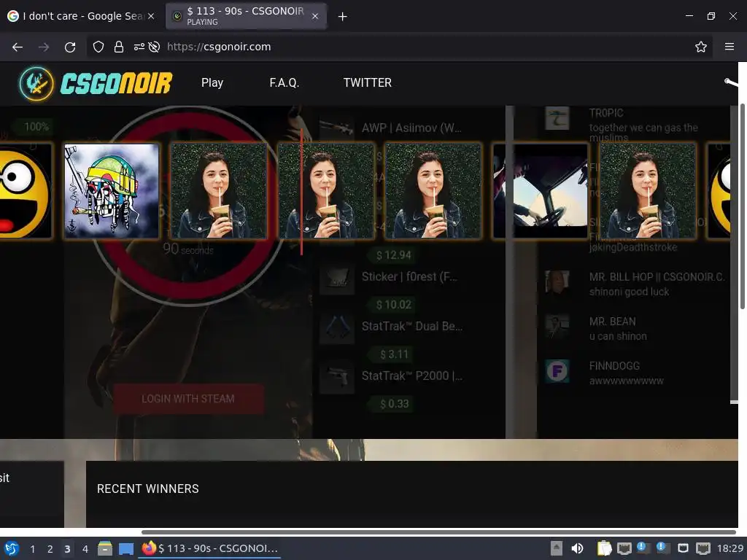Viewport: 747px width, 560px height.
Task: Reload the csgonoir.com page
Action: pos(70,47)
